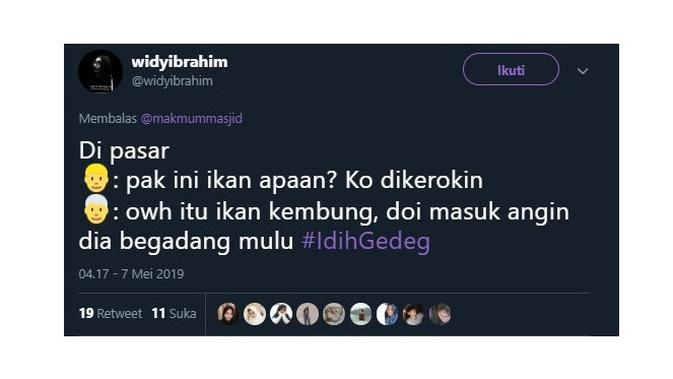Open fifth liker avatar in row
673x379 pixels.
(x=334, y=314)
